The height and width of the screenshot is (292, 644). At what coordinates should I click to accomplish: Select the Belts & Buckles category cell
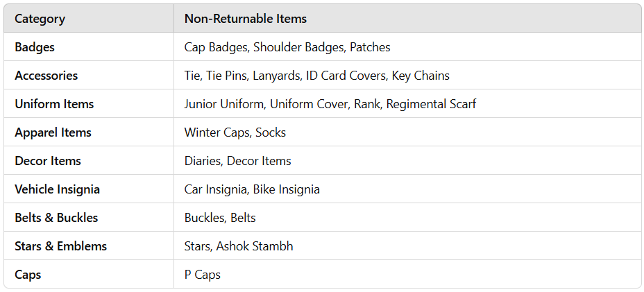tap(89, 217)
